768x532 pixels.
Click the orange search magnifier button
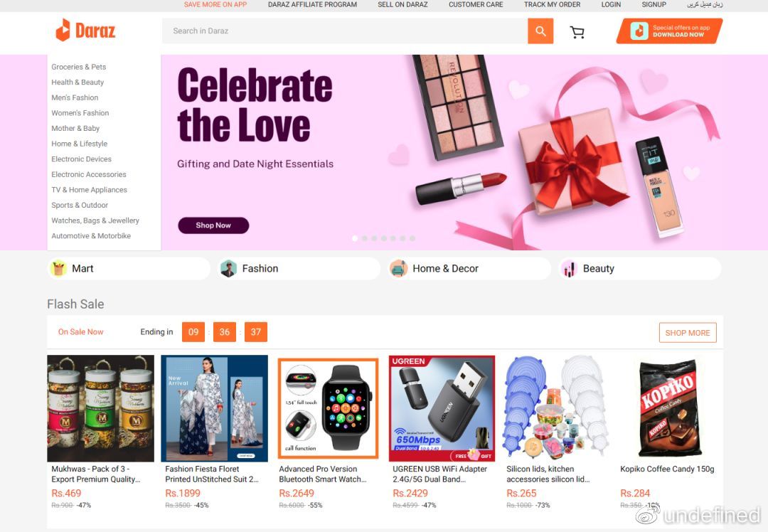coord(540,31)
